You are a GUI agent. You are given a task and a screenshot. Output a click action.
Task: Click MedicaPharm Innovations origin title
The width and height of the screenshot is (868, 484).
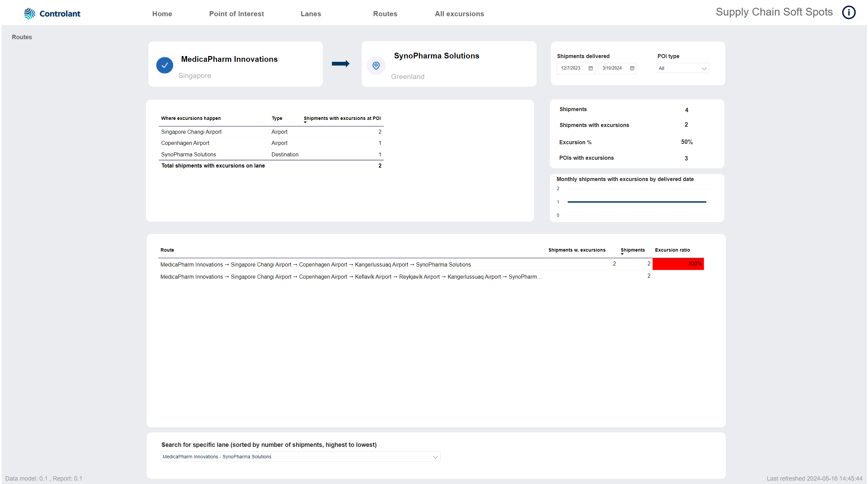point(229,59)
